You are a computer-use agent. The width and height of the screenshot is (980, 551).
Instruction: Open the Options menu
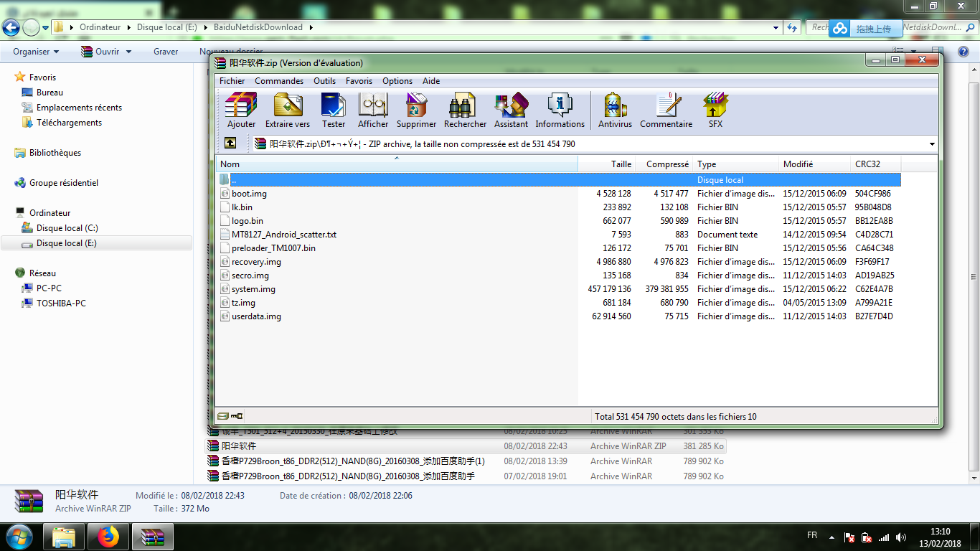pos(397,81)
